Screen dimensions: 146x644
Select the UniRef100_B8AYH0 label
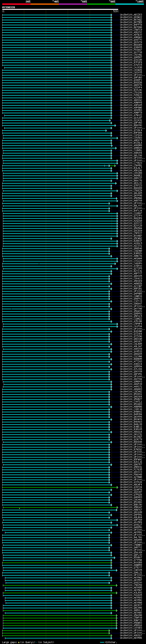131,125
